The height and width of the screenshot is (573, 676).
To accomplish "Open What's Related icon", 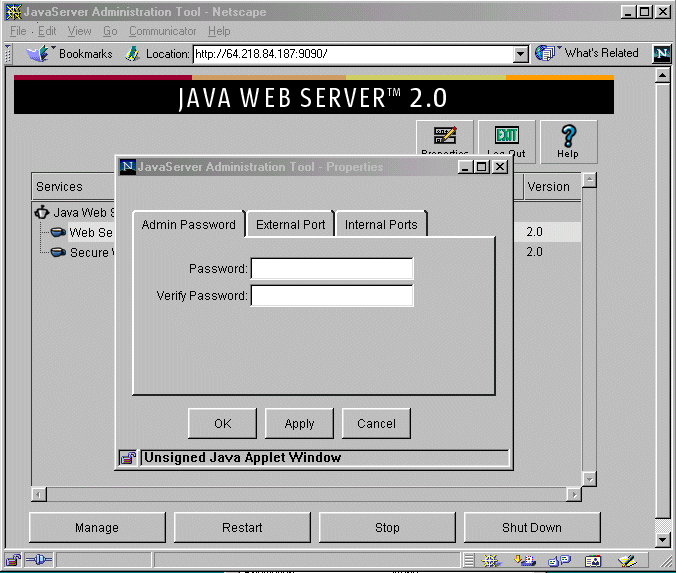I will point(545,53).
